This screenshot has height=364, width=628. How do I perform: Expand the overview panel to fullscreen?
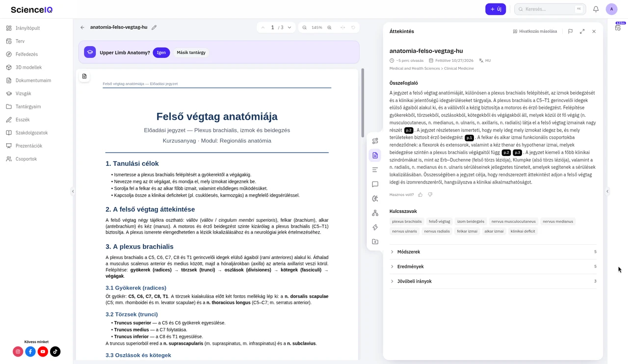tap(582, 31)
